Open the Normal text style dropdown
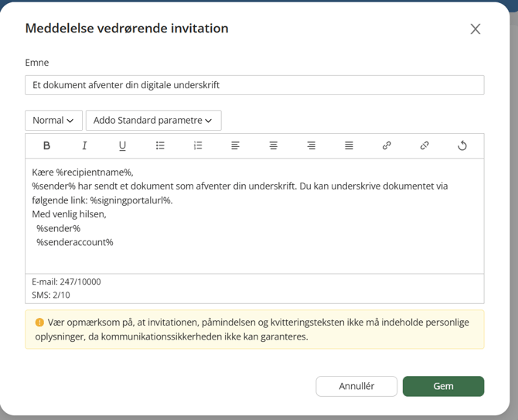The width and height of the screenshot is (518, 420). click(53, 121)
